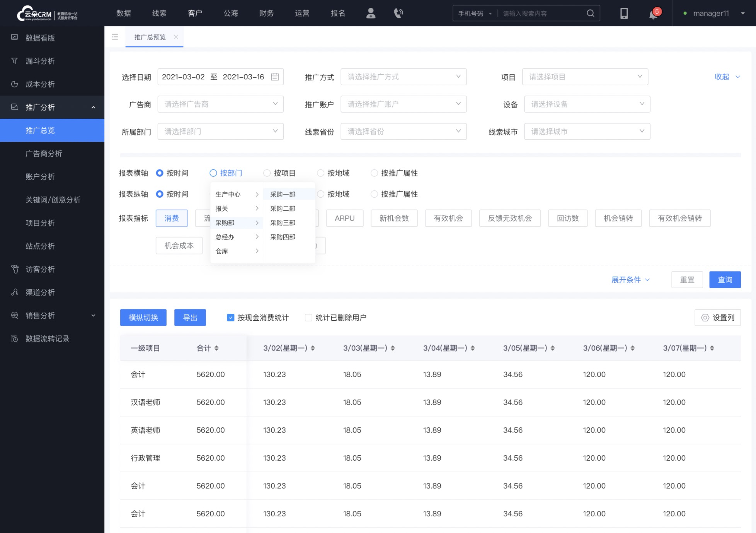Expand 请选择设备 device dropdown
This screenshot has height=533, width=756.
pos(584,104)
